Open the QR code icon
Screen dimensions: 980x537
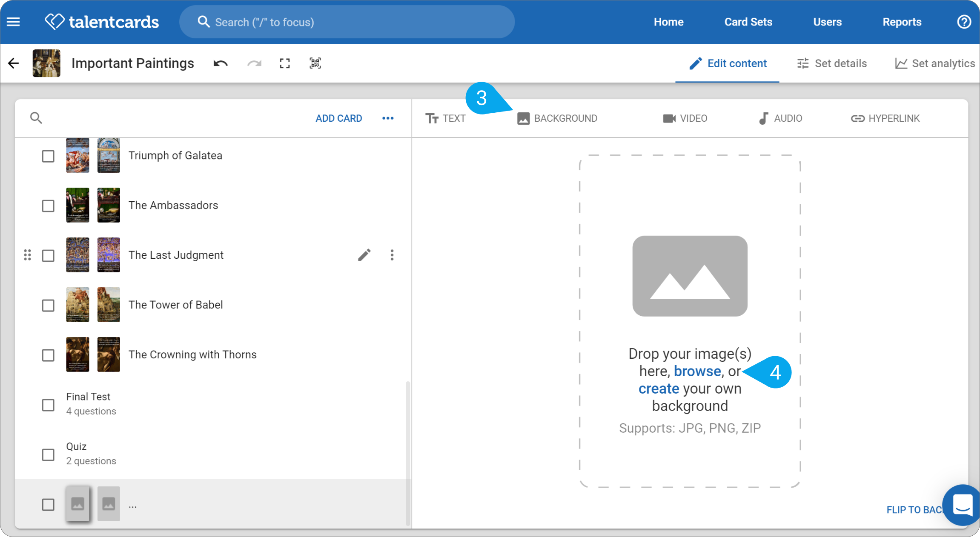[x=315, y=63]
